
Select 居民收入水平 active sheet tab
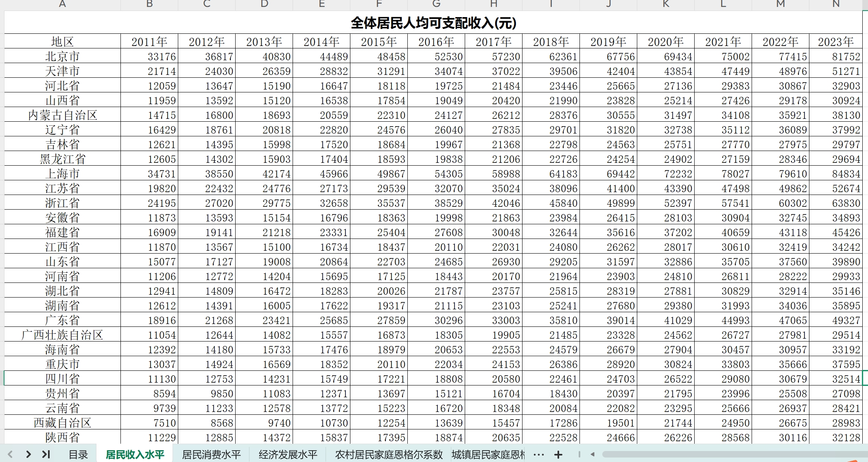pos(135,455)
